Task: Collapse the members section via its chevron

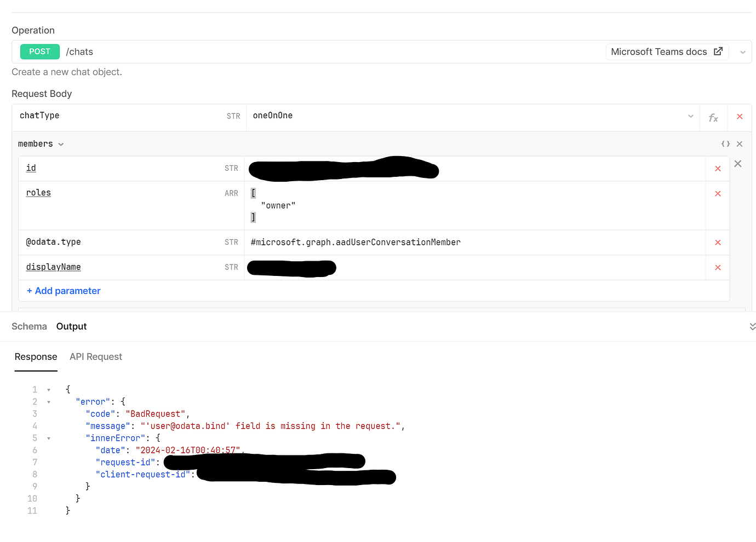Action: tap(61, 143)
